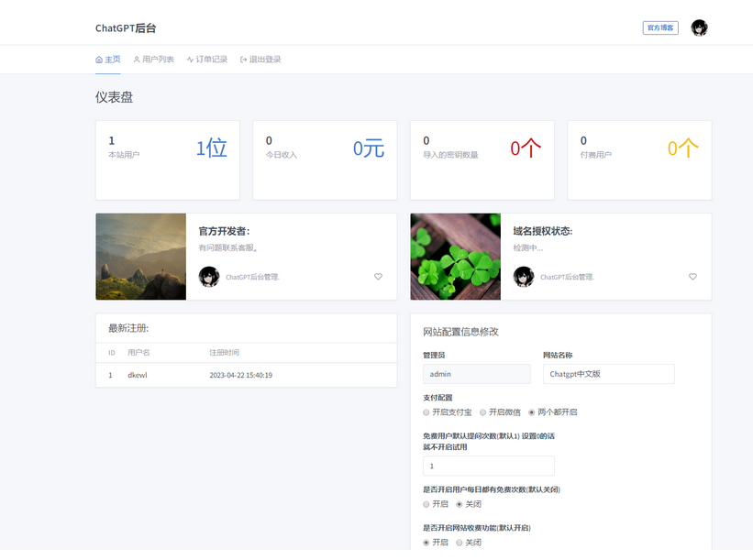Click the 仪表盘 page heading

114,97
